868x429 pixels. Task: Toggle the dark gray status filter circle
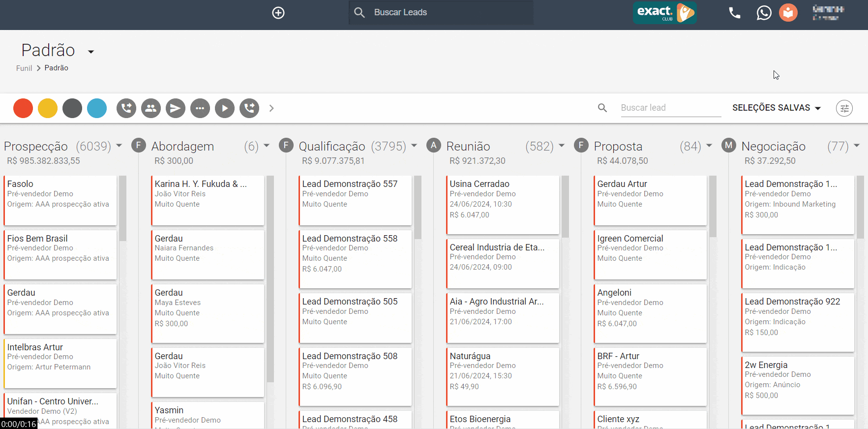click(72, 108)
